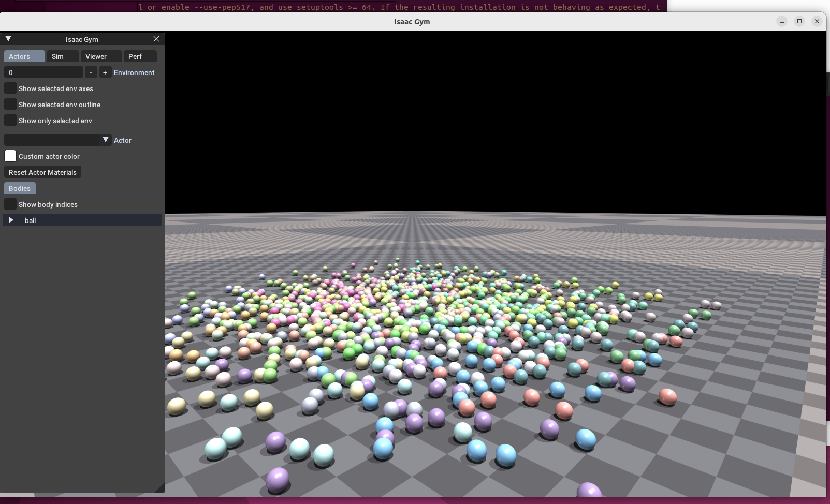Click the side panel resize grip corner
Viewport: 830px width, 504px height.
pos(160,487)
